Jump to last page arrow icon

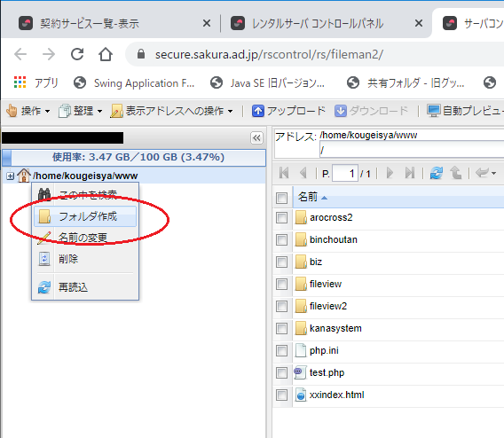[410, 173]
